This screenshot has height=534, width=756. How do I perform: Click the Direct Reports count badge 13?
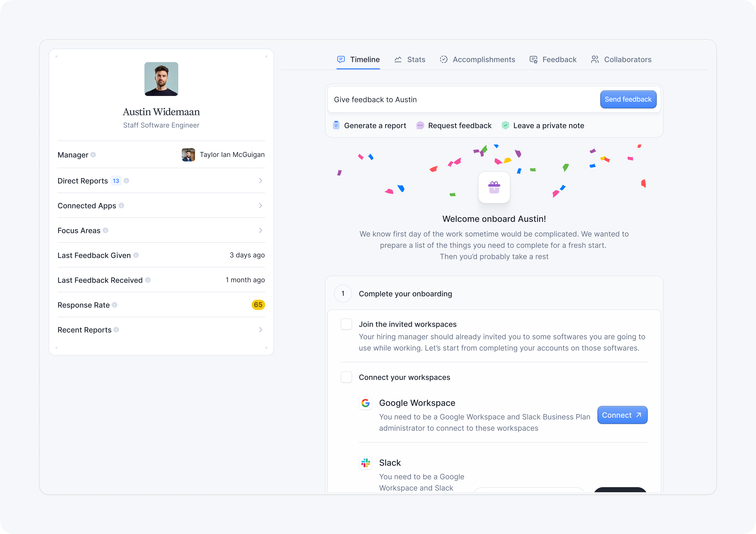point(116,181)
